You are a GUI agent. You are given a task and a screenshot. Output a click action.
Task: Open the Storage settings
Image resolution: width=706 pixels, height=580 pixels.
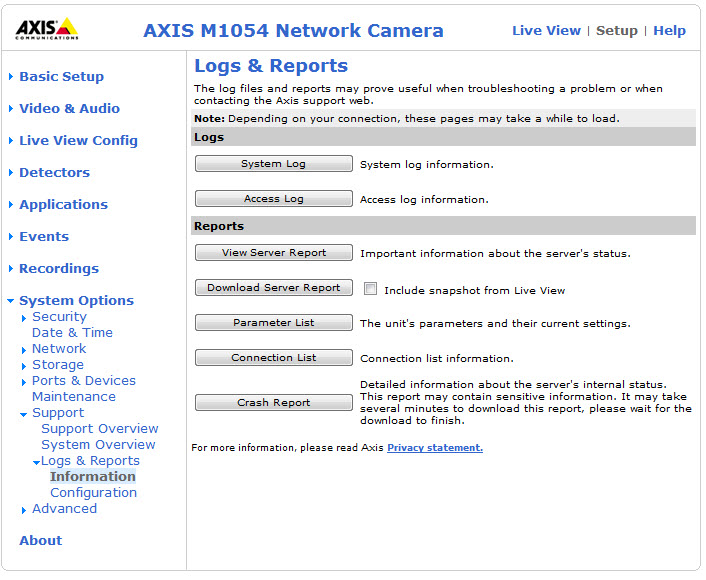click(58, 365)
